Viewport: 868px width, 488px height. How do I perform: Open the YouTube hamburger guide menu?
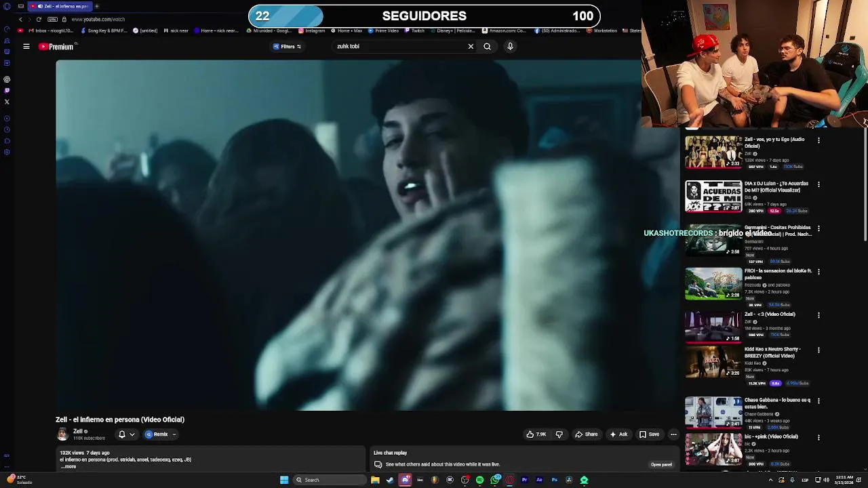coord(26,47)
